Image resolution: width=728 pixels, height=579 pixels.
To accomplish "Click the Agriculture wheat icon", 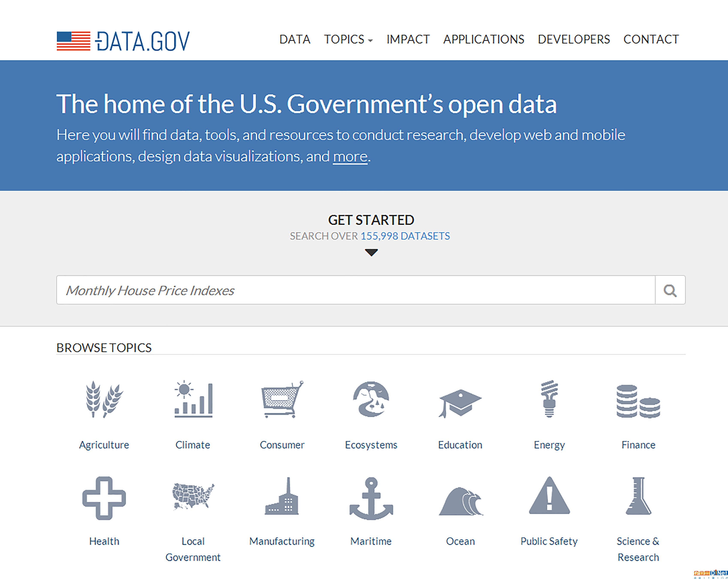I will coord(104,399).
